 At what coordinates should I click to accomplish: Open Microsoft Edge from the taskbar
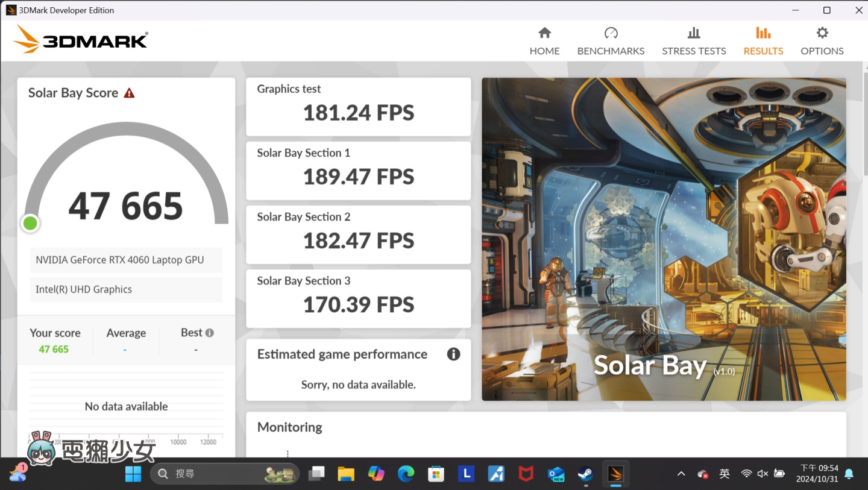406,474
